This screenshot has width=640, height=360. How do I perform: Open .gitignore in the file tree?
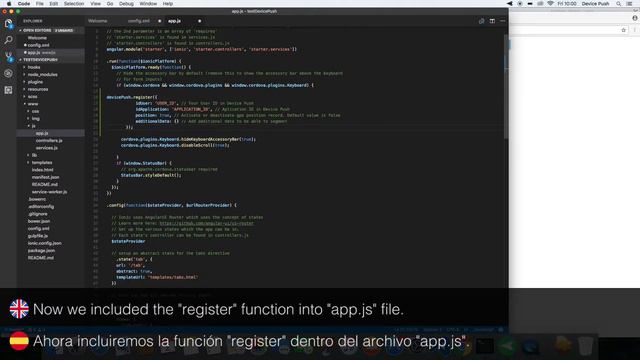[38, 214]
